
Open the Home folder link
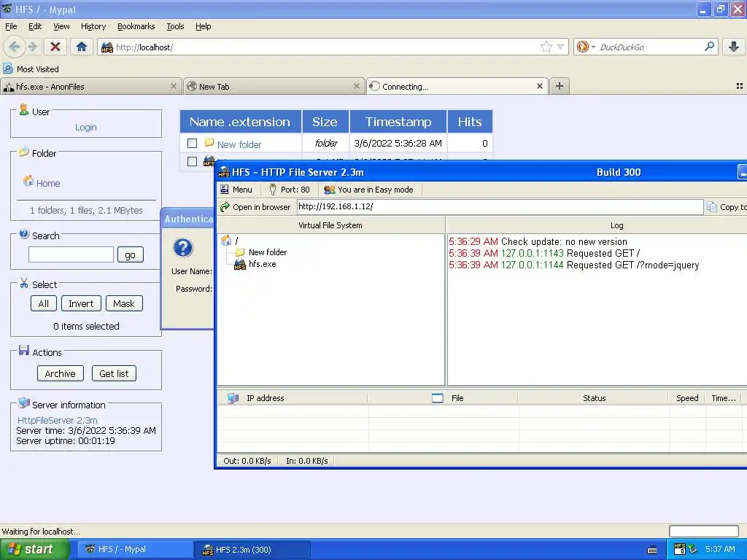coord(48,183)
